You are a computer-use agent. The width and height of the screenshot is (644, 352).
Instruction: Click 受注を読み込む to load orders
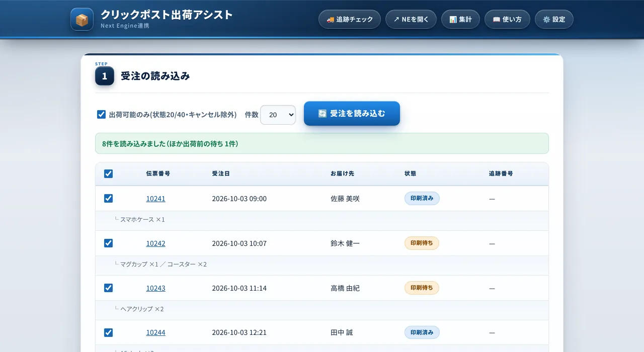[352, 114]
